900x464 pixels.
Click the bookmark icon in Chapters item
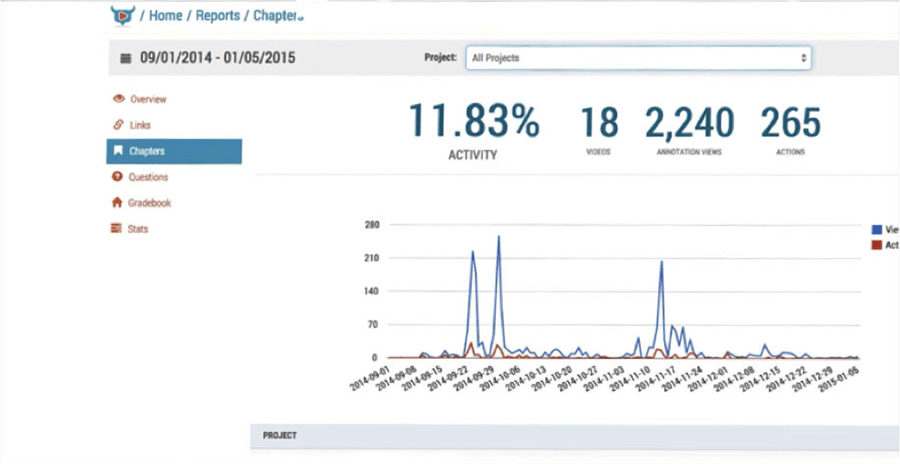pos(118,151)
